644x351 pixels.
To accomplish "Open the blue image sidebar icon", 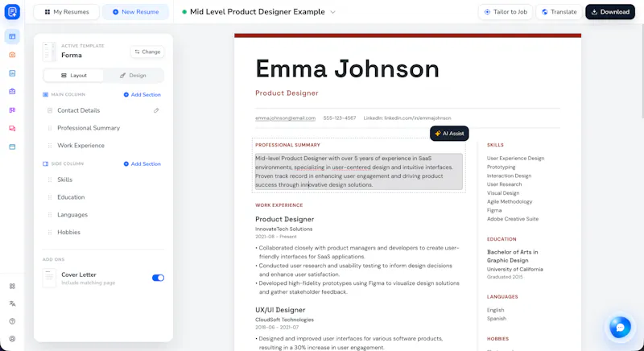I will point(12,73).
